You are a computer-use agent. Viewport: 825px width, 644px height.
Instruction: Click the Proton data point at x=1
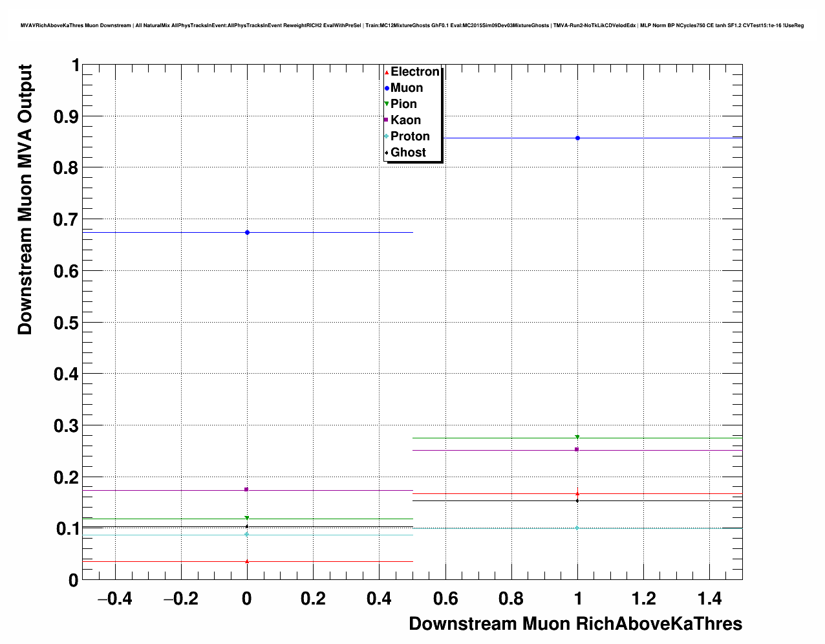coord(577,528)
